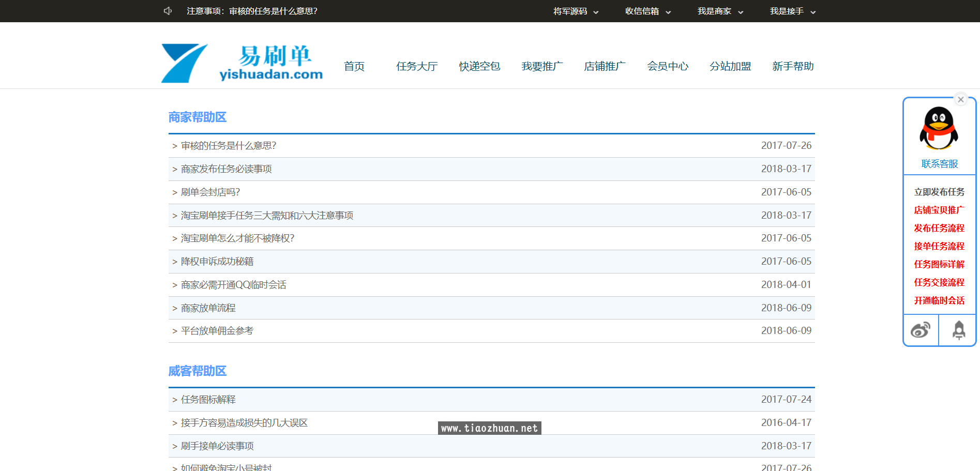Click the speaker icon next to the announcement
Viewport: 980px width, 471px height.
pyautogui.click(x=167, y=11)
